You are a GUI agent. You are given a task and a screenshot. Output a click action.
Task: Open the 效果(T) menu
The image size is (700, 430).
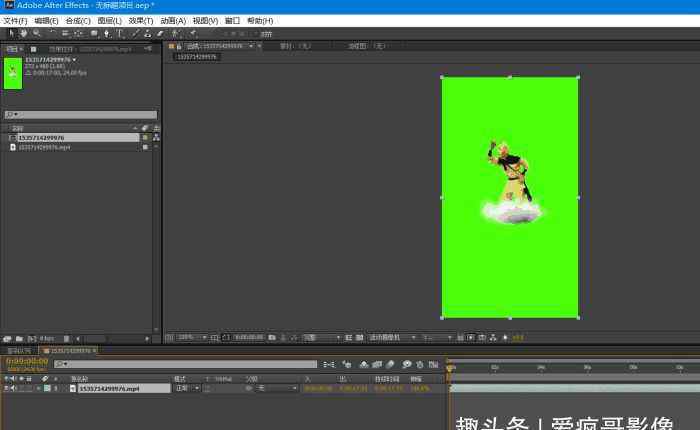click(x=141, y=21)
